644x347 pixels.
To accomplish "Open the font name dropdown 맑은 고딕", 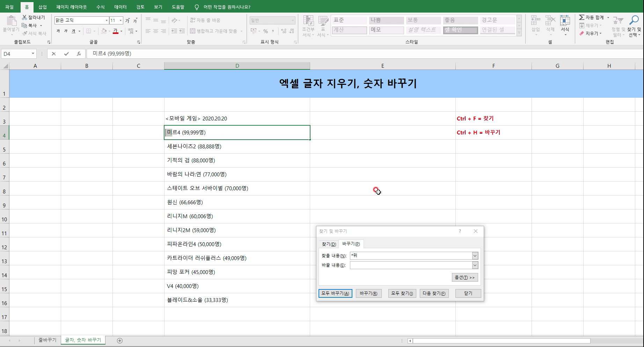I will click(x=107, y=21).
